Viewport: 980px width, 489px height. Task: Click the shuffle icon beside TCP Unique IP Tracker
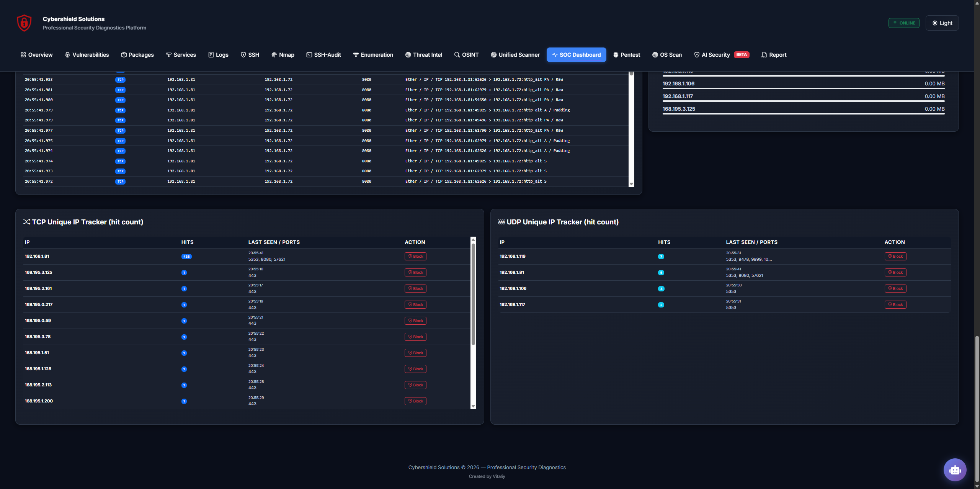click(27, 222)
